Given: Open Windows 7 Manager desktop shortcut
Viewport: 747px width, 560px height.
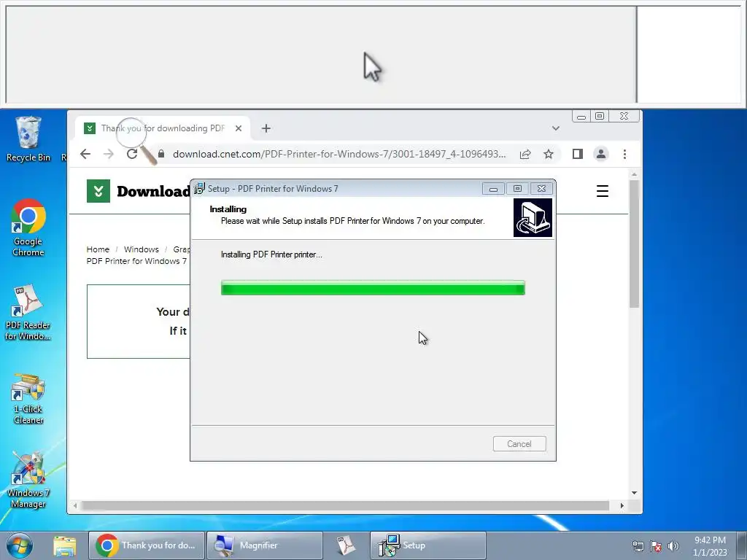Looking at the screenshot, I should (x=28, y=480).
